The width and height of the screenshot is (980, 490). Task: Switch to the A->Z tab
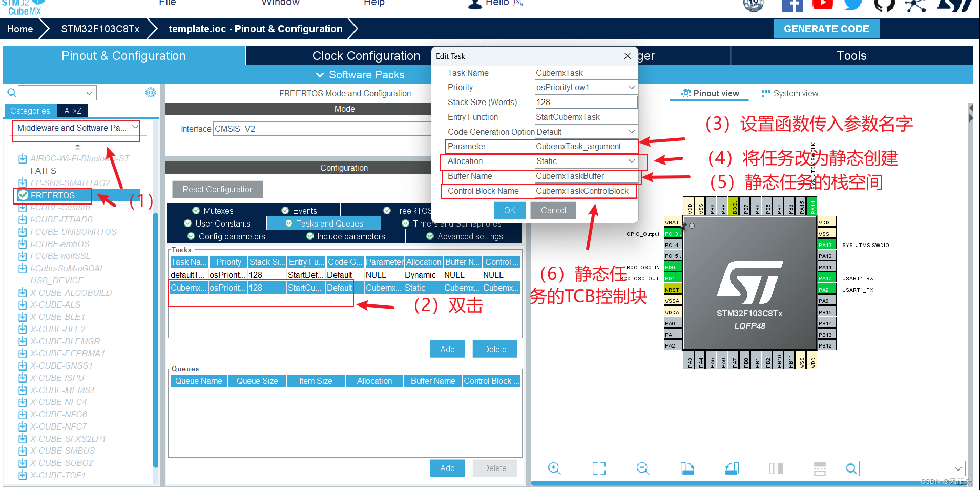pyautogui.click(x=73, y=111)
